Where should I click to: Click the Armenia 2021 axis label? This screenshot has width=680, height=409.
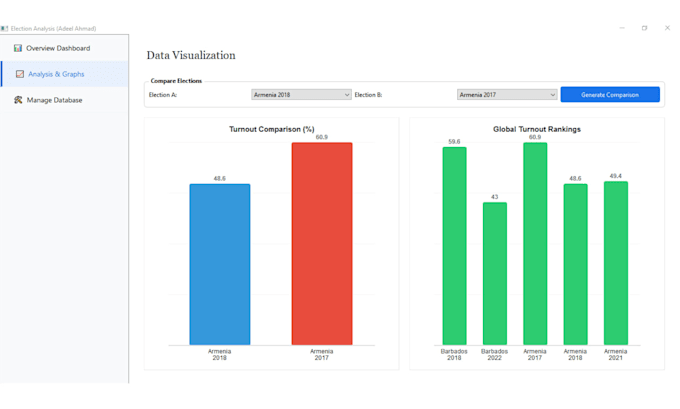616,354
